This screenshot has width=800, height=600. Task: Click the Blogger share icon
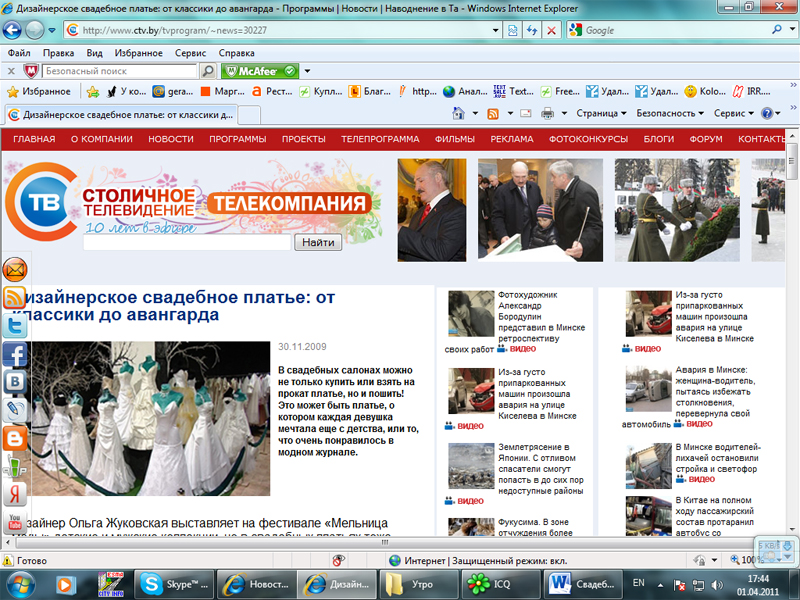point(15,437)
